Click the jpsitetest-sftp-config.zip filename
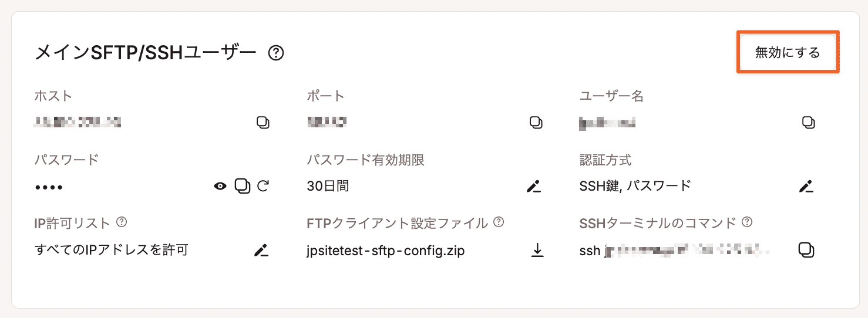Screen dimensions: 868x318 (x=386, y=251)
